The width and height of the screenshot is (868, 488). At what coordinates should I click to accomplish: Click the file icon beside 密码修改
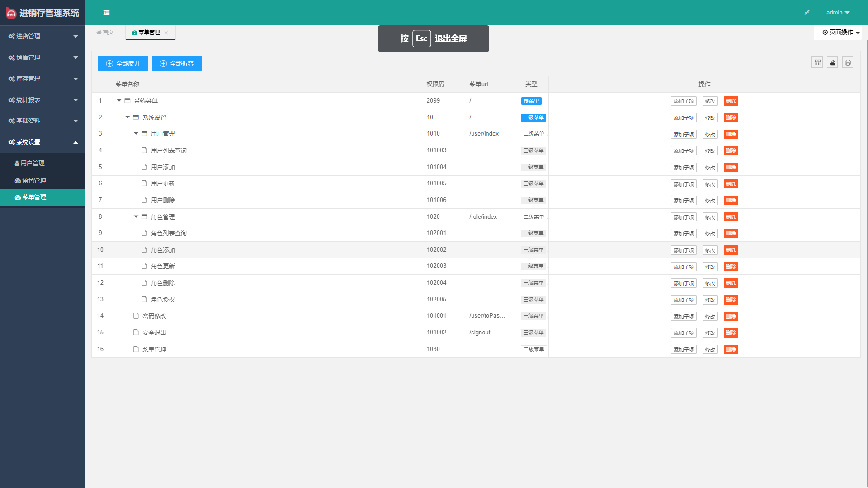click(136, 316)
